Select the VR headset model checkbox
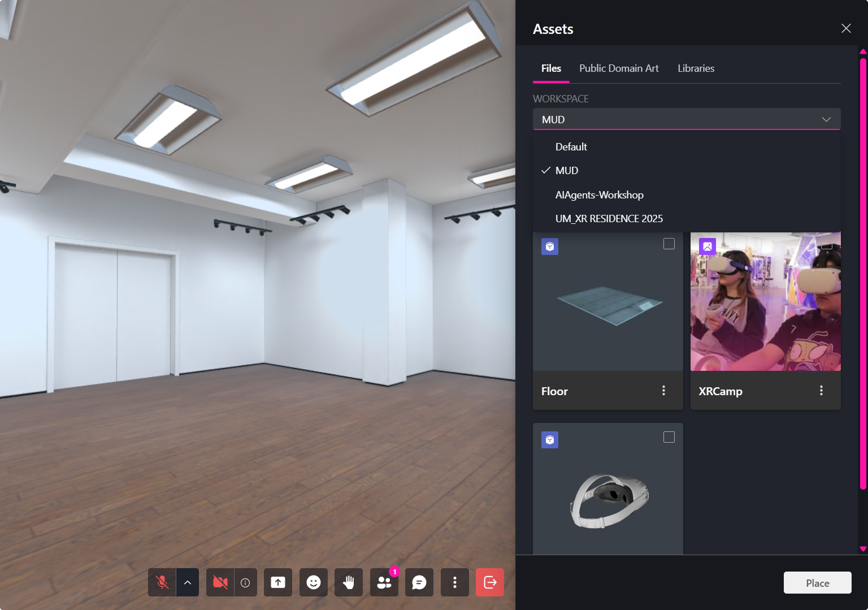The width and height of the screenshot is (868, 610). click(x=669, y=437)
